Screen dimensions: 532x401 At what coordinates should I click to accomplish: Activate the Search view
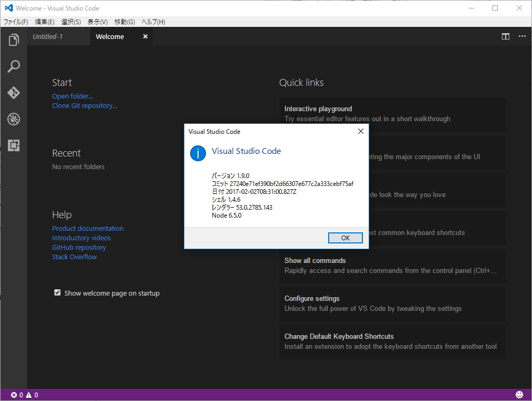coord(13,66)
